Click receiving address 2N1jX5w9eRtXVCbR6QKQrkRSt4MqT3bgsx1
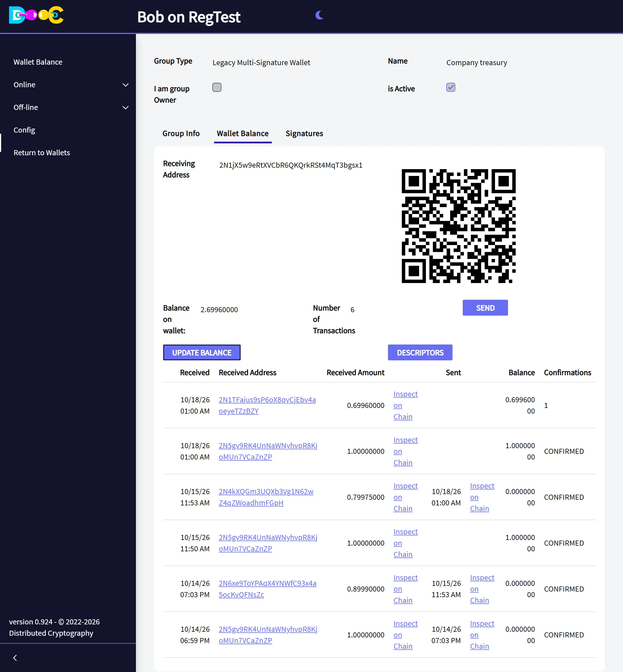 pyautogui.click(x=291, y=165)
